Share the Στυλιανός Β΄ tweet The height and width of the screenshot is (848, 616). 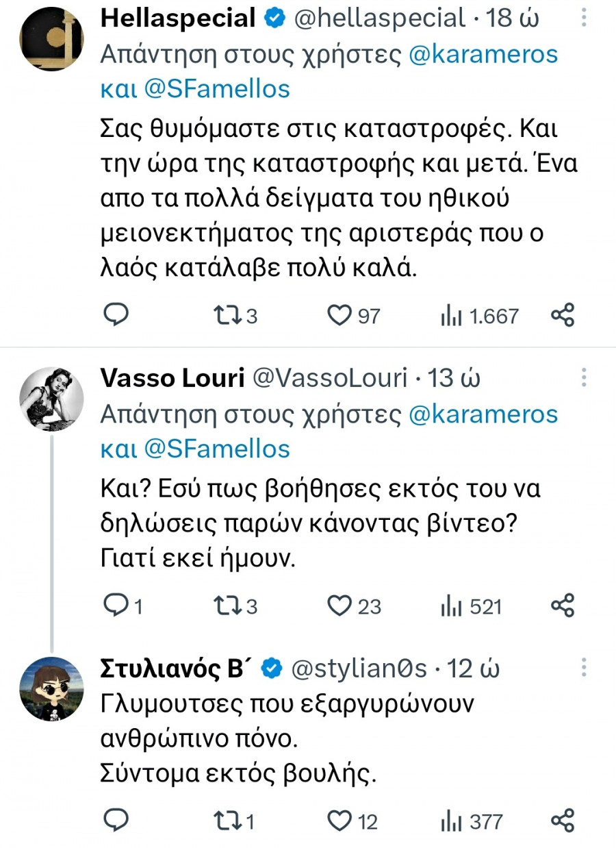(x=563, y=820)
